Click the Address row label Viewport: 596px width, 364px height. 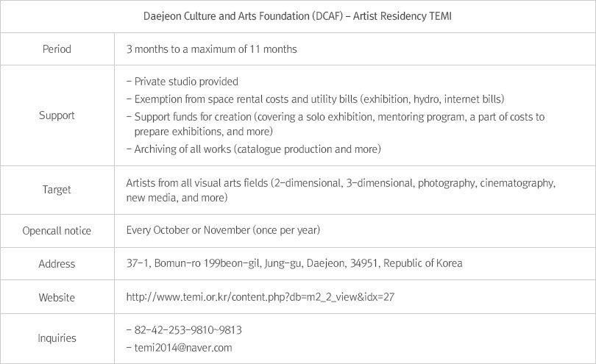57,264
